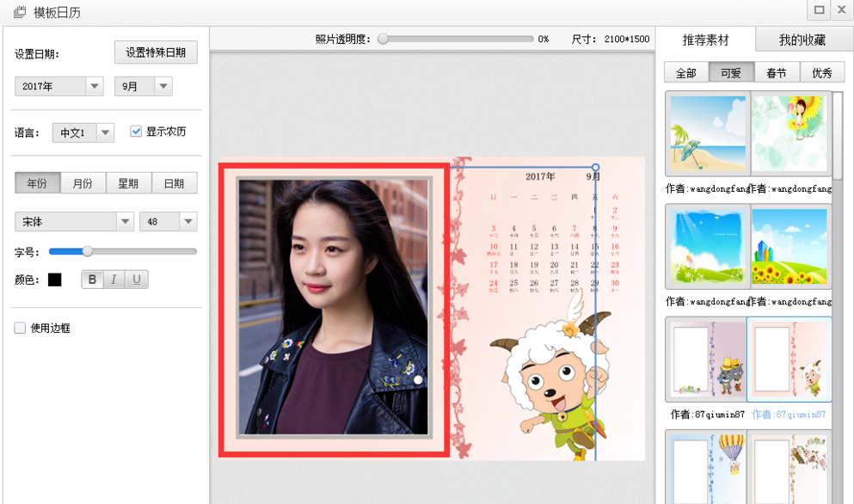854x504 pixels.
Task: Open the 9月 month dropdown
Action: coord(163,86)
